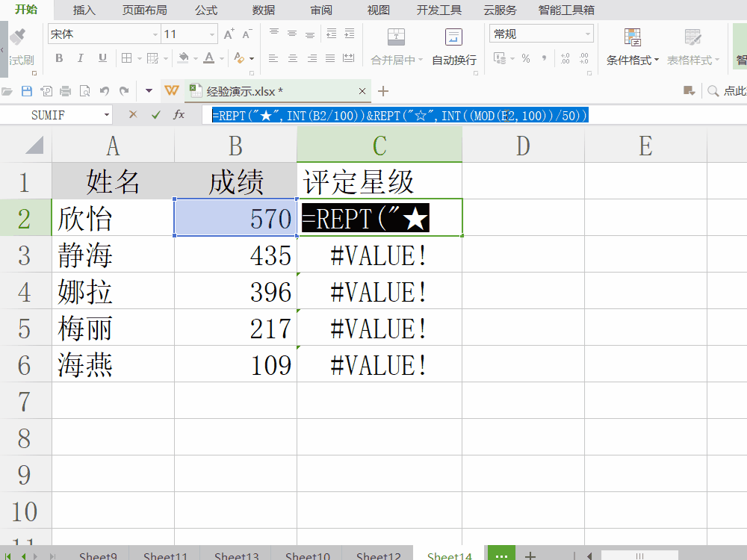The image size is (747, 560).
Task: Click the Save icon in quick access toolbar
Action: [27, 91]
